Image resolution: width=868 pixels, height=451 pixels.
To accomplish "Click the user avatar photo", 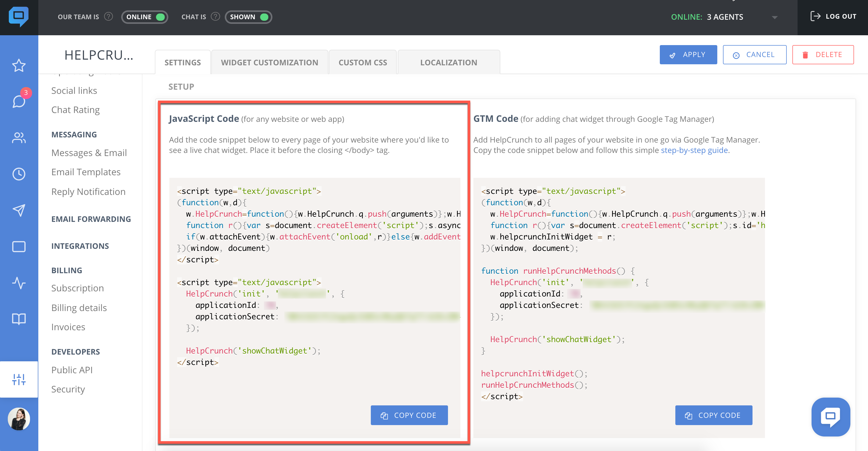I will coord(19,419).
